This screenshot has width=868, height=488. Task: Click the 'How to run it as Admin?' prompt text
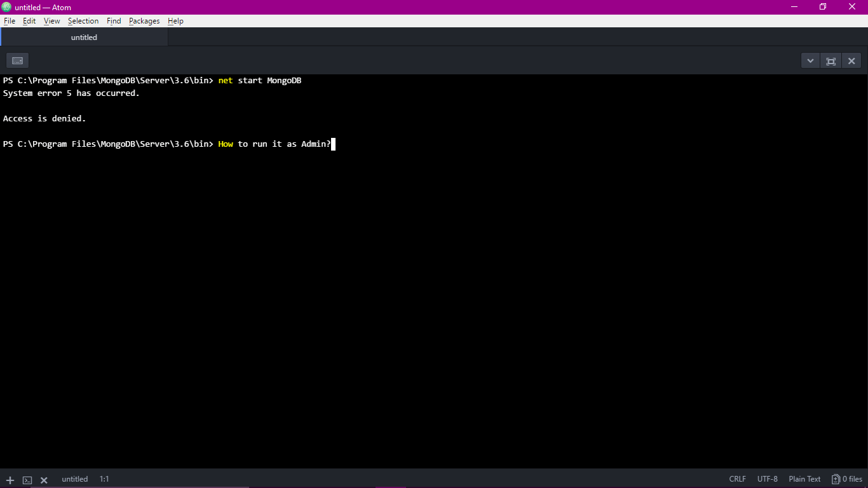pyautogui.click(x=275, y=144)
